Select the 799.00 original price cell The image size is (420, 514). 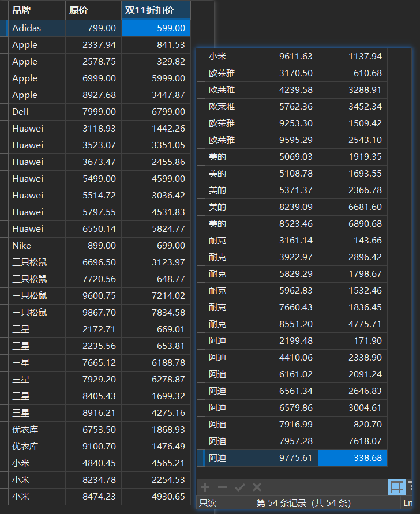[x=93, y=28]
